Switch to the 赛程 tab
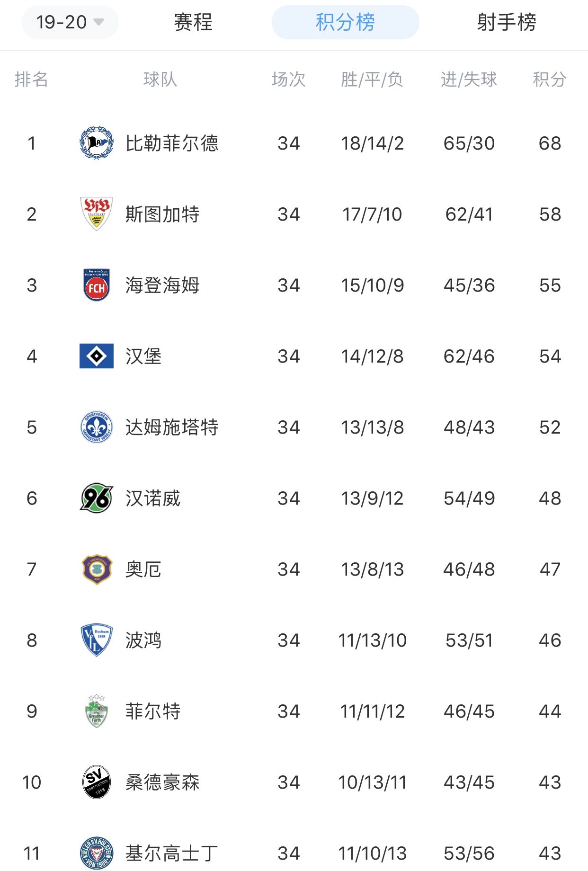The width and height of the screenshot is (588, 871). (193, 22)
